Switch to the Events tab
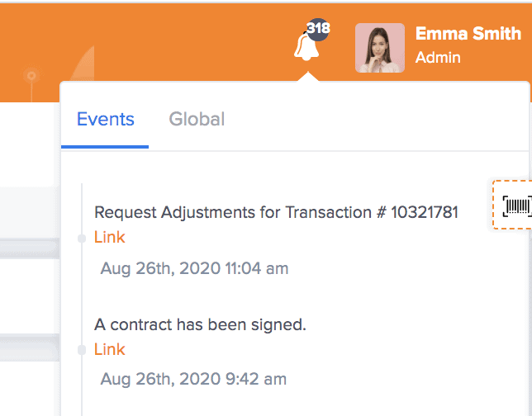Image resolution: width=532 pixels, height=416 pixels. point(106,119)
